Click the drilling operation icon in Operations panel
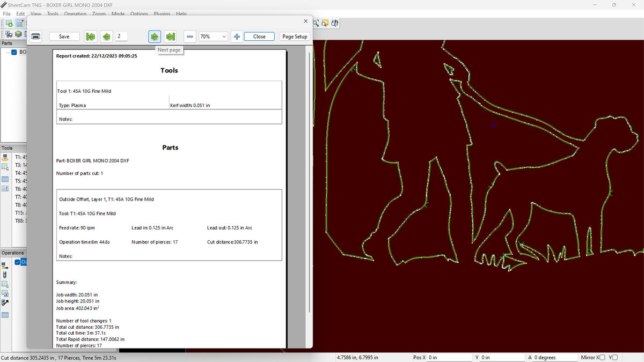This screenshot has height=362, width=644. click(x=5, y=275)
